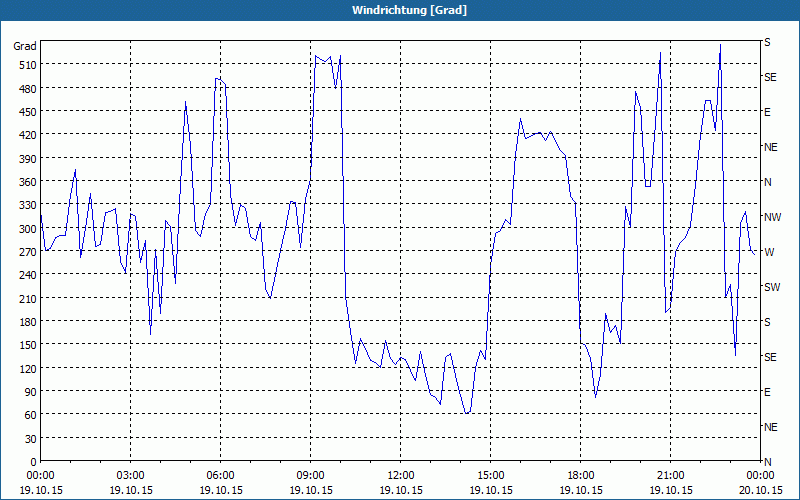Select y-axis tick label 420
The width and height of the screenshot is (800, 500).
coord(28,135)
